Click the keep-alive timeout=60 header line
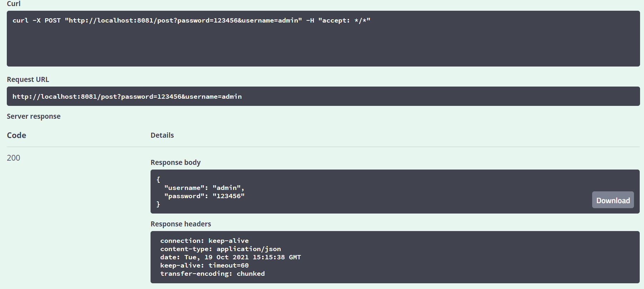This screenshot has width=644, height=289. [204, 265]
